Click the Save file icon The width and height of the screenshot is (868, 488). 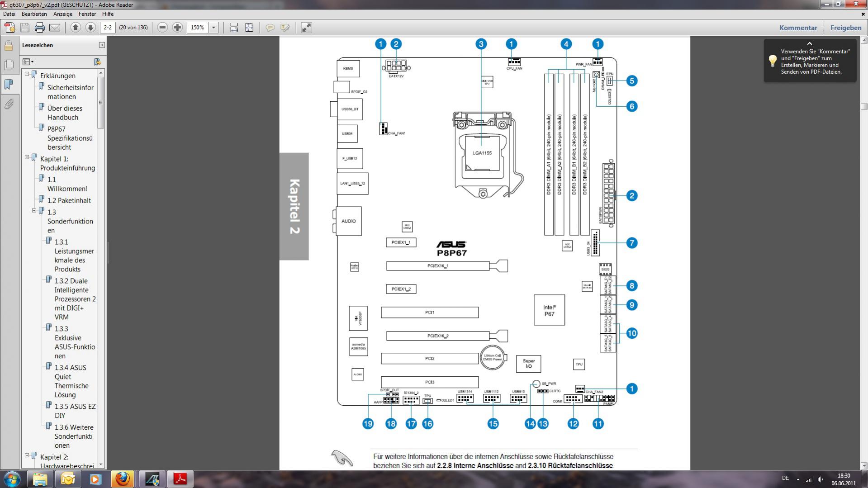coord(25,28)
